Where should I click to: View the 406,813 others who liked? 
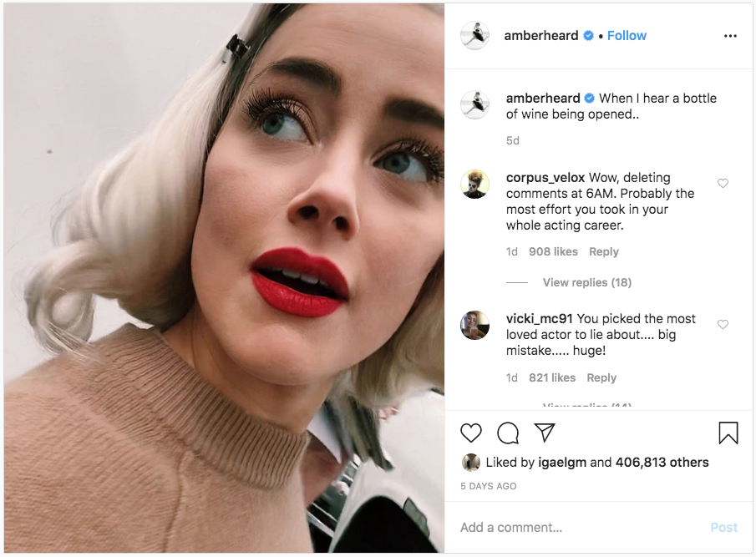pyautogui.click(x=662, y=463)
